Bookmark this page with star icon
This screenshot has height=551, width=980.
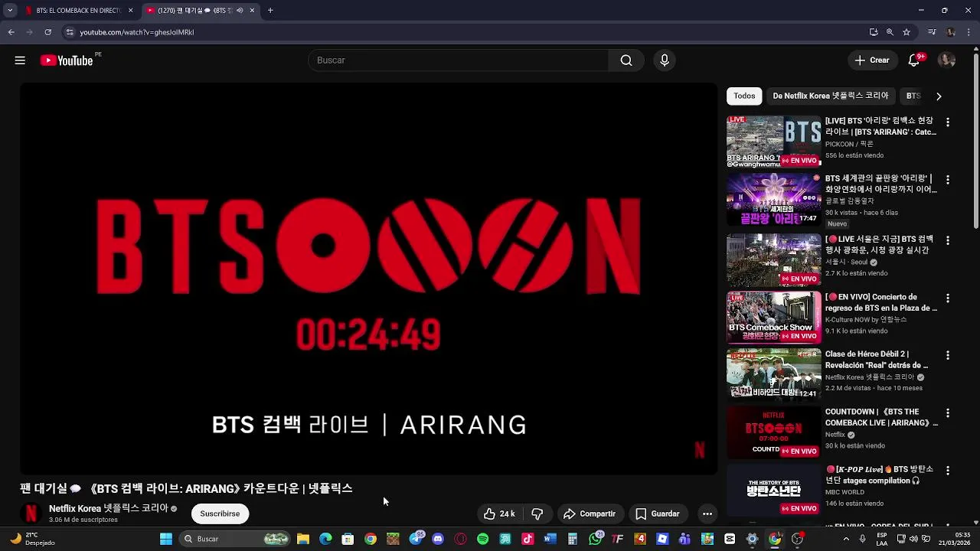point(906,32)
